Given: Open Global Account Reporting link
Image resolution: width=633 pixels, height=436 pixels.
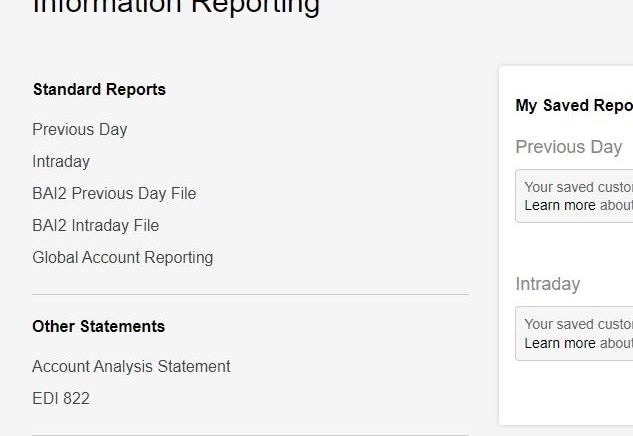Looking at the screenshot, I should click(x=123, y=258).
